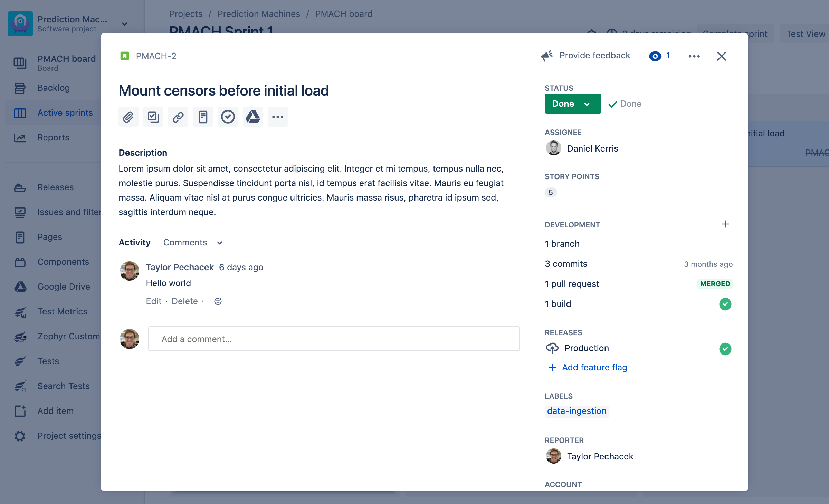Click the more options ellipsis icon
This screenshot has height=504, width=829.
[x=693, y=56]
